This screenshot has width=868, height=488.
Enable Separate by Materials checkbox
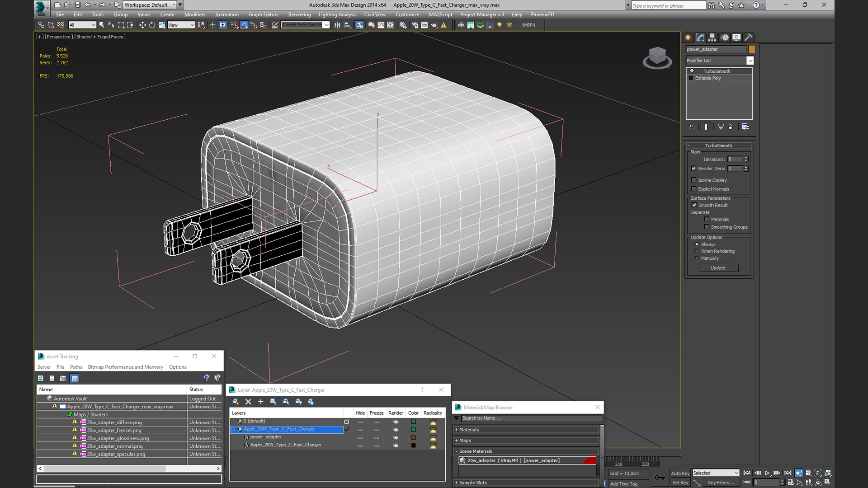click(707, 220)
